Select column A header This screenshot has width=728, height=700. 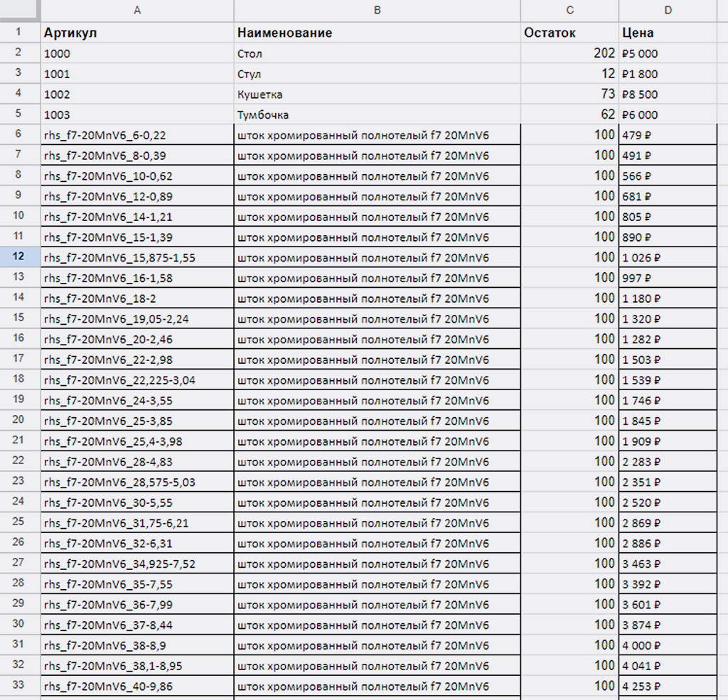(137, 10)
